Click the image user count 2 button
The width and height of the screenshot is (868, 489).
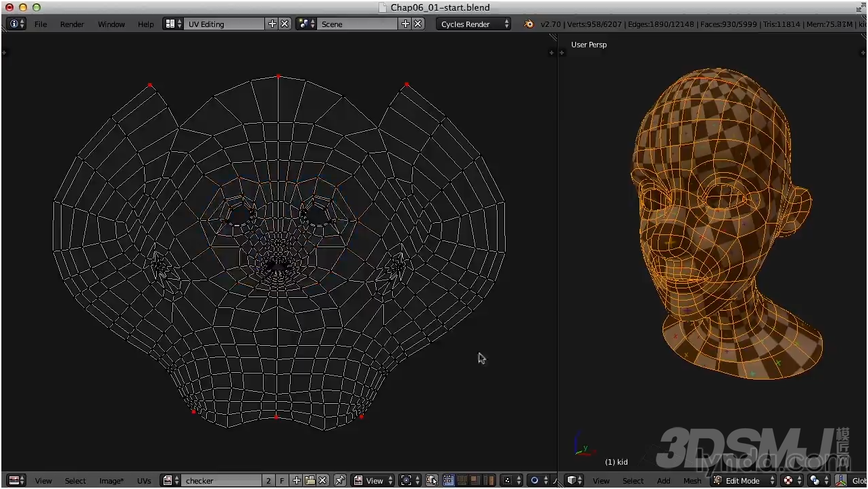[x=268, y=480]
